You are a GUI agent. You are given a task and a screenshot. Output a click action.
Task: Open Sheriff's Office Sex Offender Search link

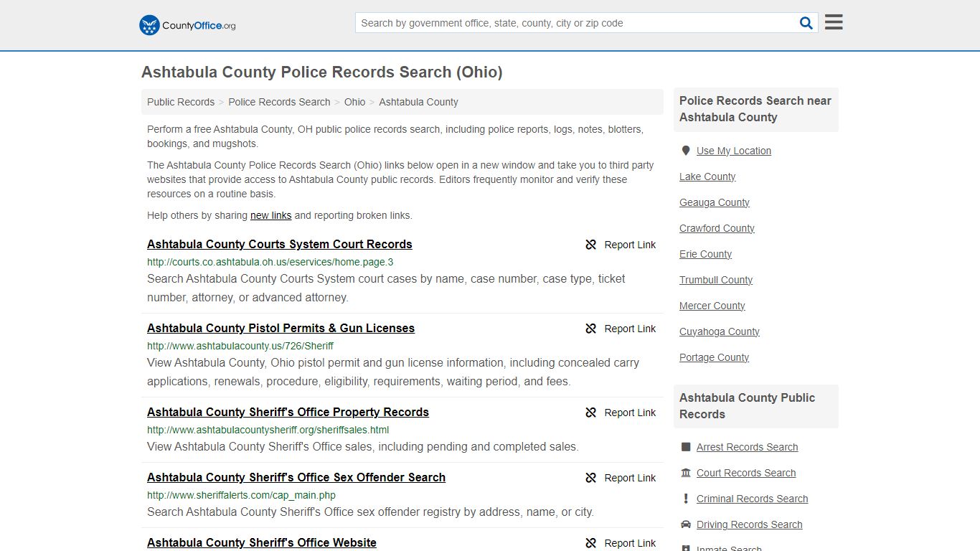296,477
